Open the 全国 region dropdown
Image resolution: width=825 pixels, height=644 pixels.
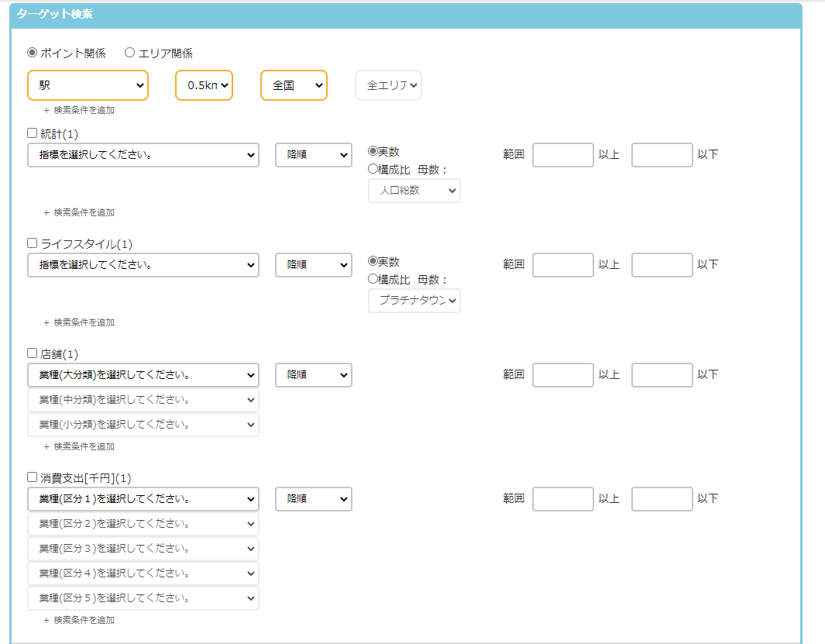(x=294, y=85)
